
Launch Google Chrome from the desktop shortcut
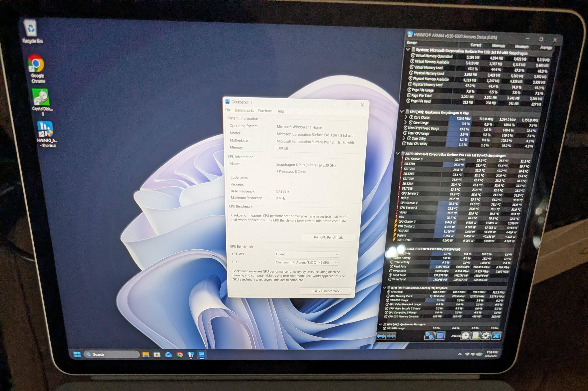pos(37,69)
